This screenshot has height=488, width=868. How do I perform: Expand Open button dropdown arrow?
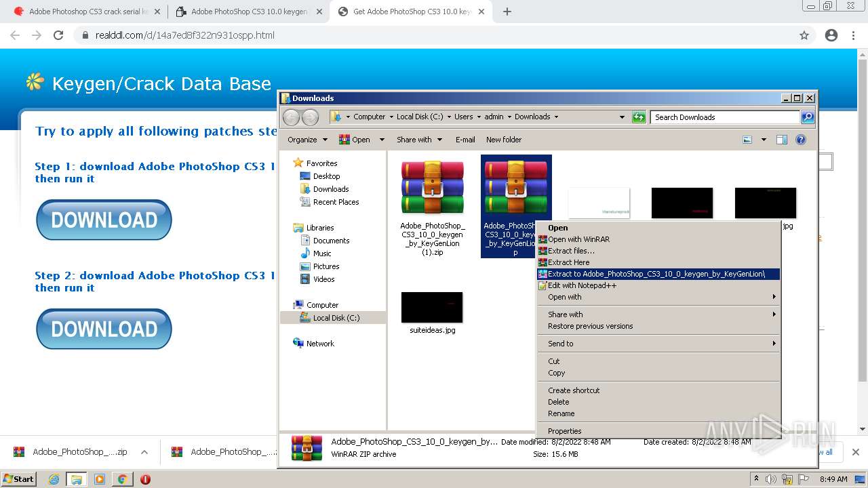coord(382,140)
